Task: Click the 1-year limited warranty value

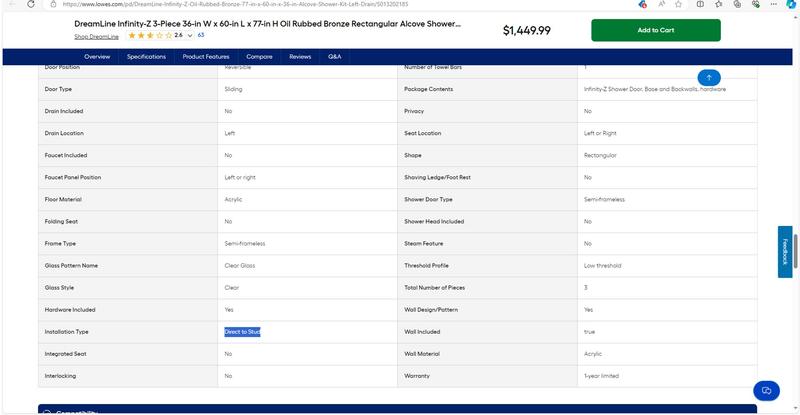Action: click(x=601, y=376)
